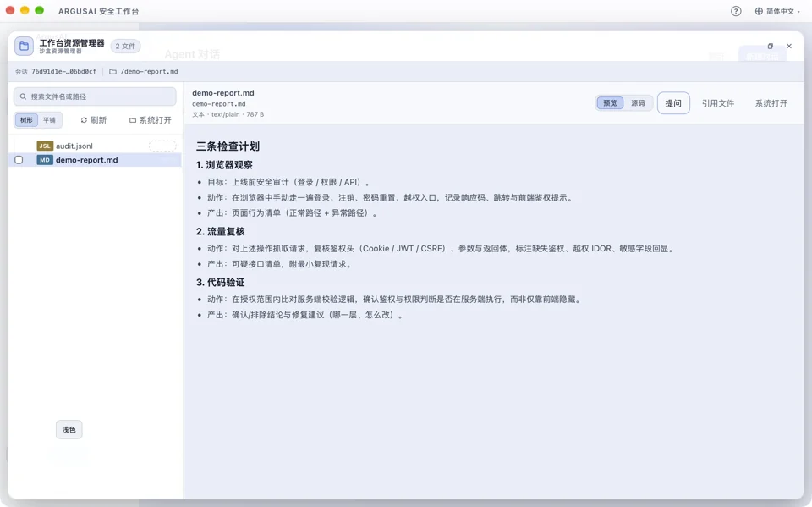Click the demo-report.md title in preview header
This screenshot has height=507, width=812.
(223, 93)
